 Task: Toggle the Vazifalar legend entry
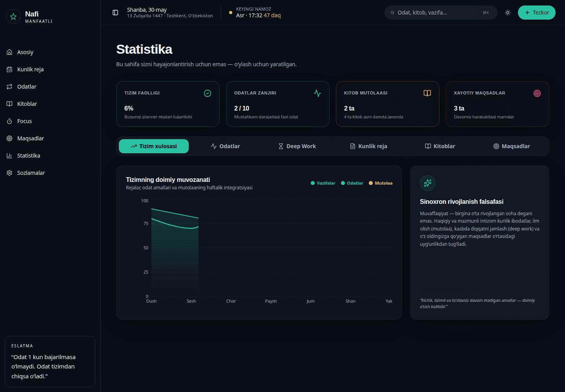(x=323, y=183)
